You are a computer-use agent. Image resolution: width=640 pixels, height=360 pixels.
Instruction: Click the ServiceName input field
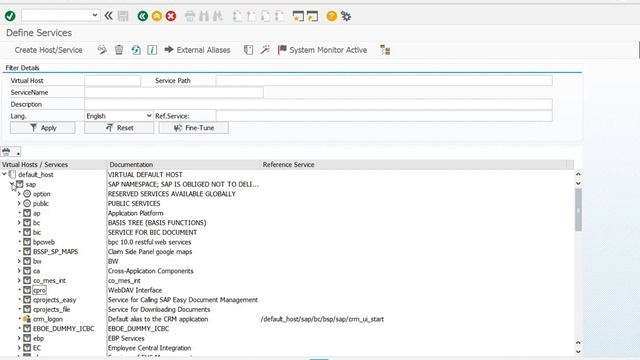tap(174, 92)
